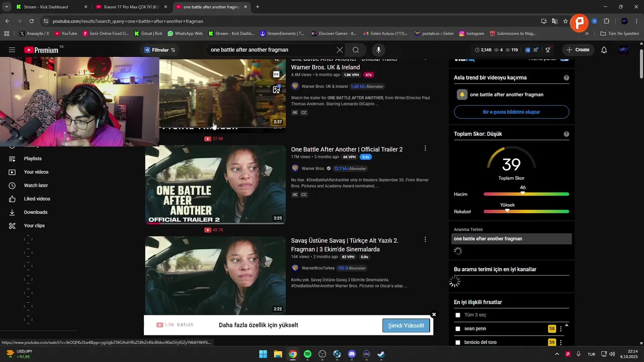Open more options for sean penn keyword
Viewport: 644px width, 362px height.
560,329
